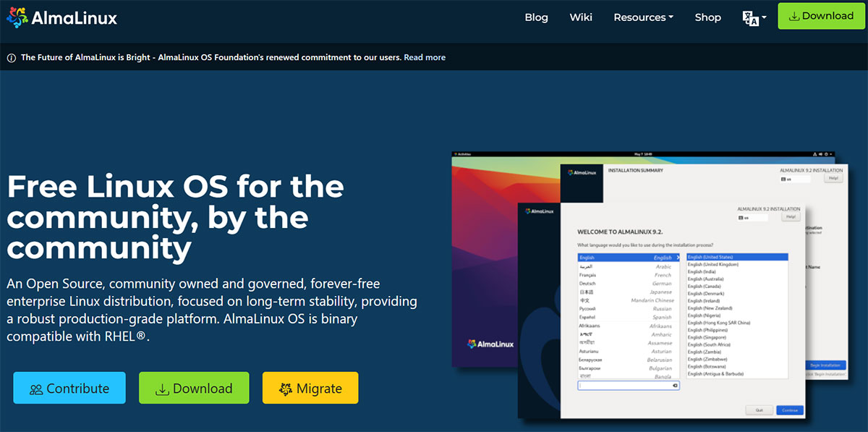Click the green Download button in hero
868x432 pixels.
click(194, 388)
